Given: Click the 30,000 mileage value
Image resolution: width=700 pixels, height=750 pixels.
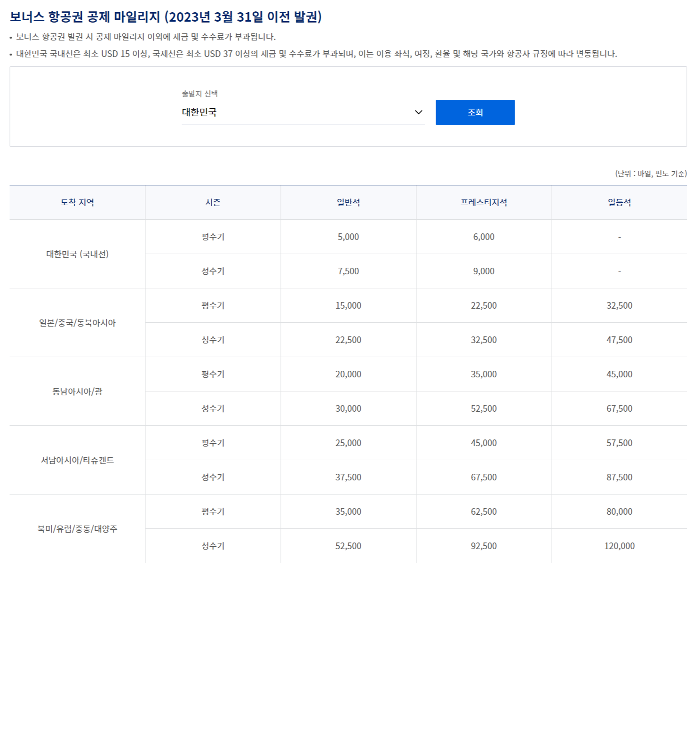Looking at the screenshot, I should 348,409.
